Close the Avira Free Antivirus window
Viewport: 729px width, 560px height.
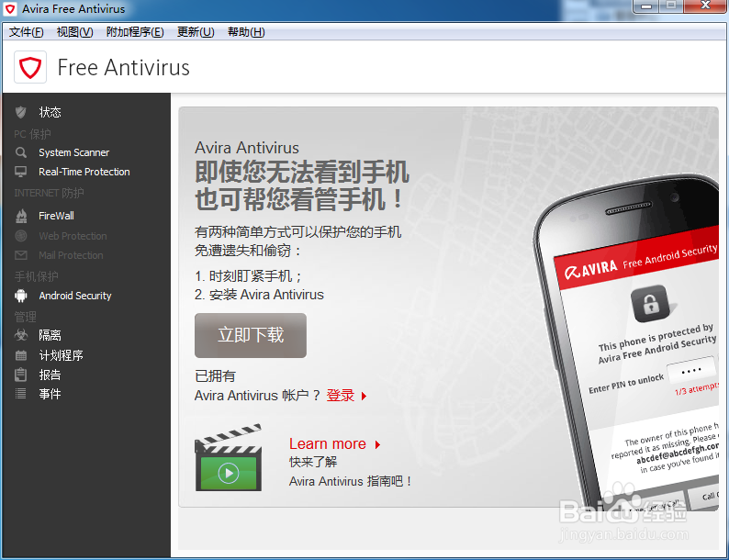coord(705,6)
